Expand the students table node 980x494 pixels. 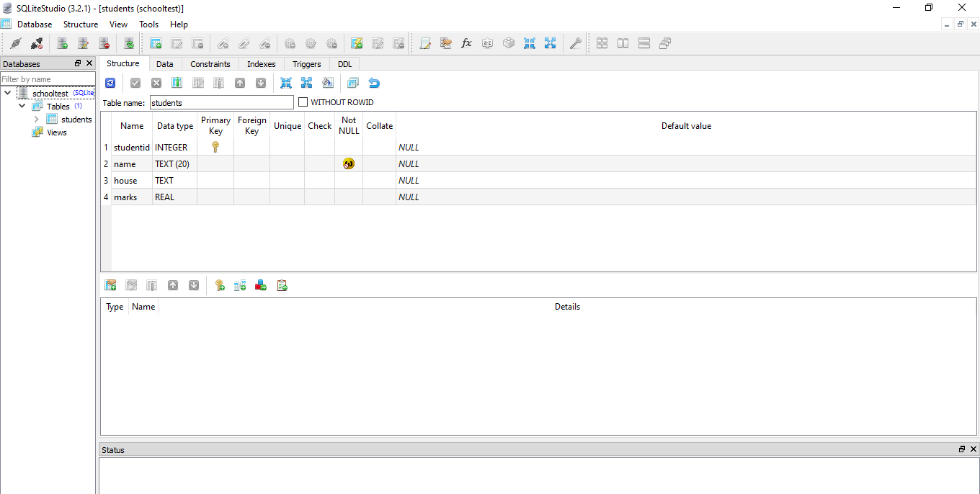click(35, 119)
